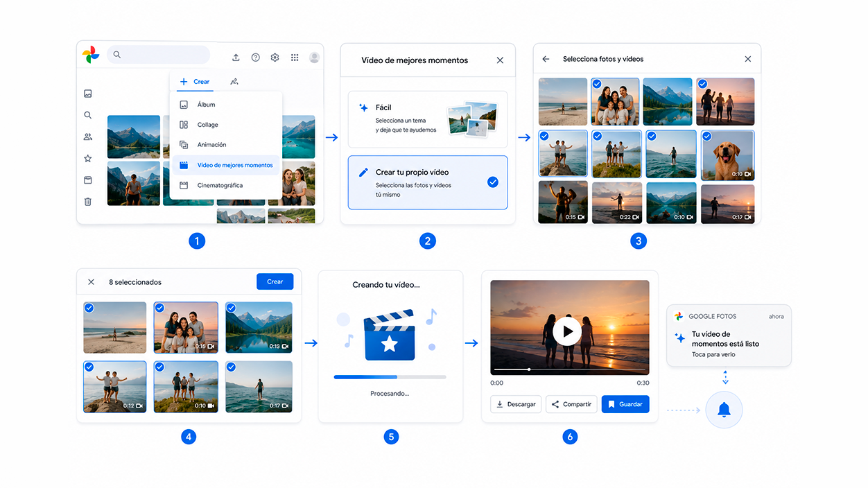Click the X beside '8 seleccionados'

coord(91,282)
